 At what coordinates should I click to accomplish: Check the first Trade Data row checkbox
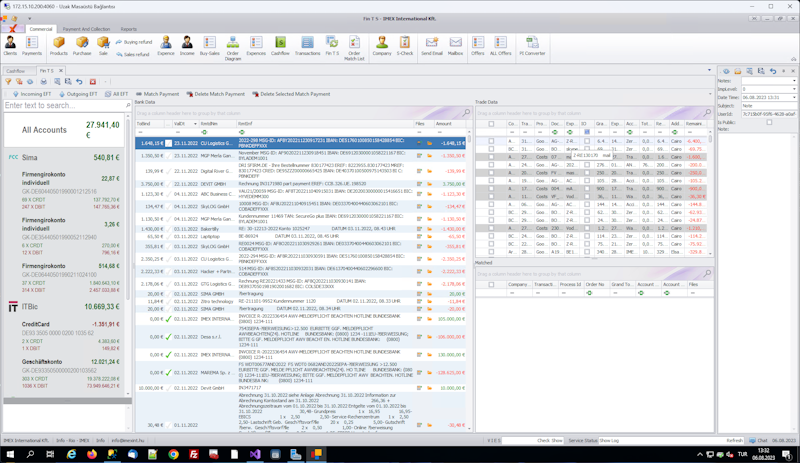(x=491, y=141)
